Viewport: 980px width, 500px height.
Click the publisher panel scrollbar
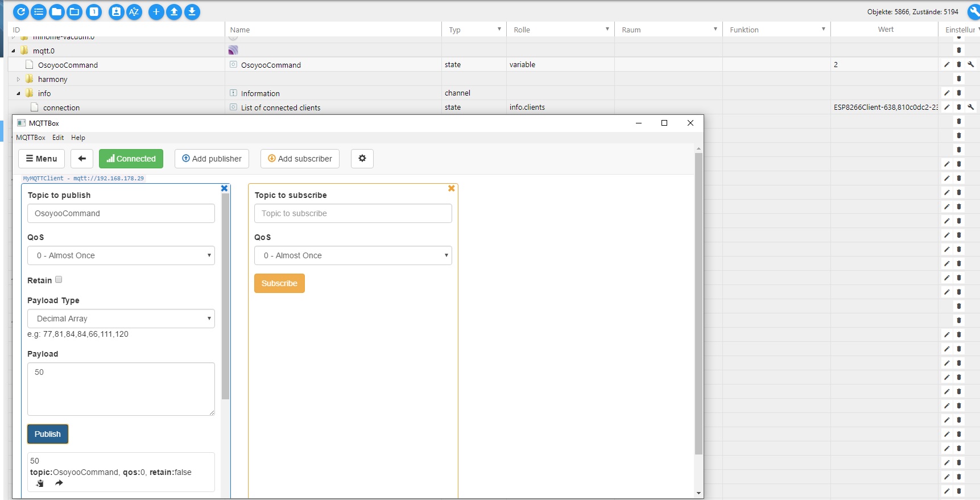point(225,296)
